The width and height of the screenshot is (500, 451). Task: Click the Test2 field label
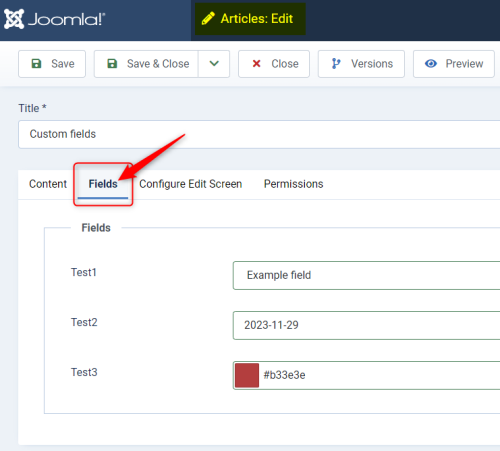(x=84, y=322)
